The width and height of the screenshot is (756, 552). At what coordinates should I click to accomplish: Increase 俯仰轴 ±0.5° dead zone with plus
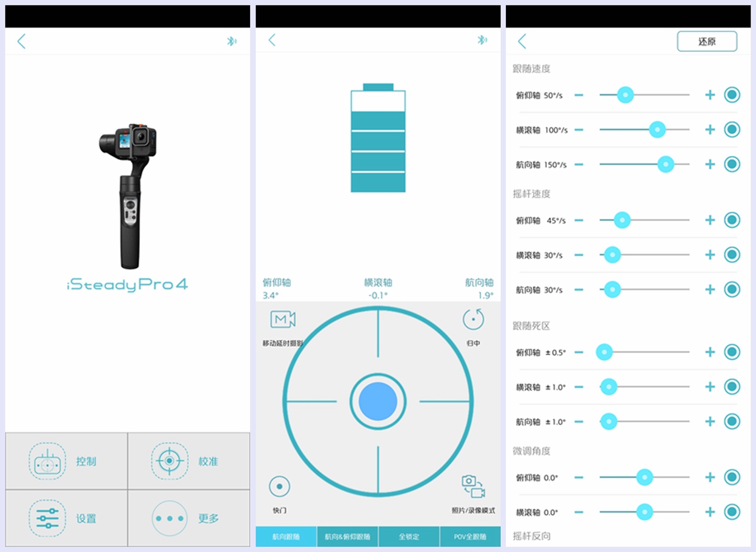point(710,352)
